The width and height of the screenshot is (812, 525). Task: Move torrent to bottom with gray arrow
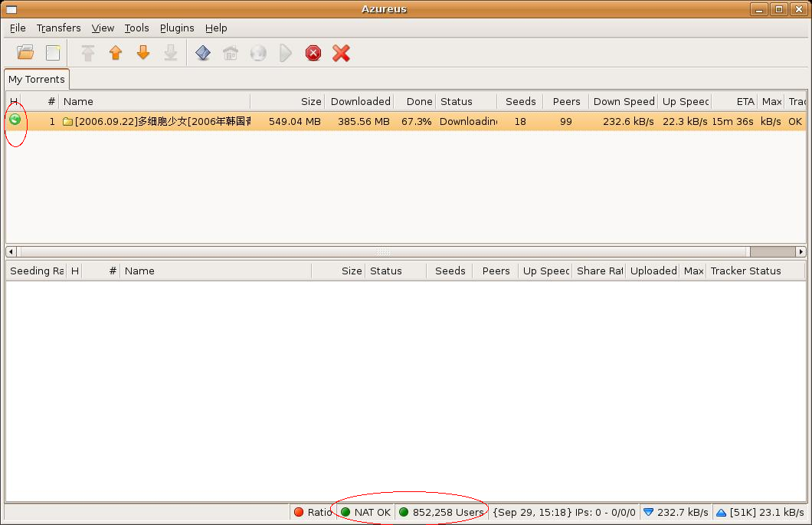click(170, 52)
